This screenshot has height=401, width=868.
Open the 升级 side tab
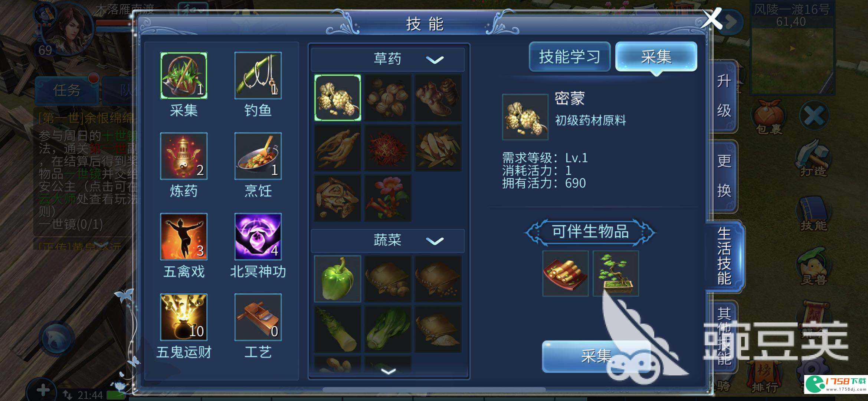[724, 96]
